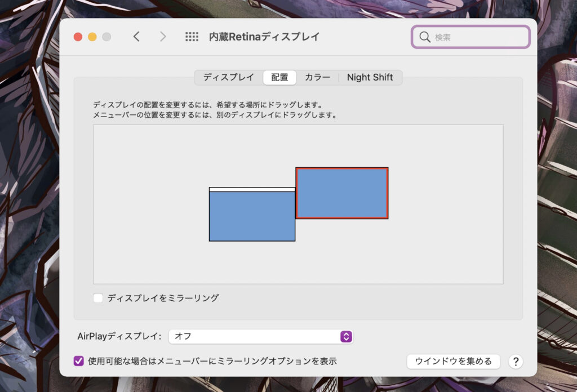The width and height of the screenshot is (577, 392).
Task: Switch to the ディスプレイ tab
Action: pyautogui.click(x=229, y=77)
